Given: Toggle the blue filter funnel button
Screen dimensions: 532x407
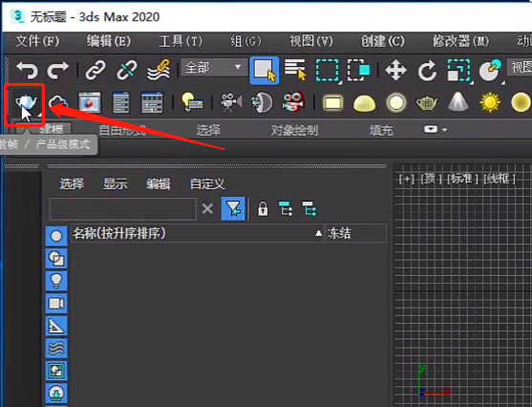Looking at the screenshot, I should click(233, 209).
